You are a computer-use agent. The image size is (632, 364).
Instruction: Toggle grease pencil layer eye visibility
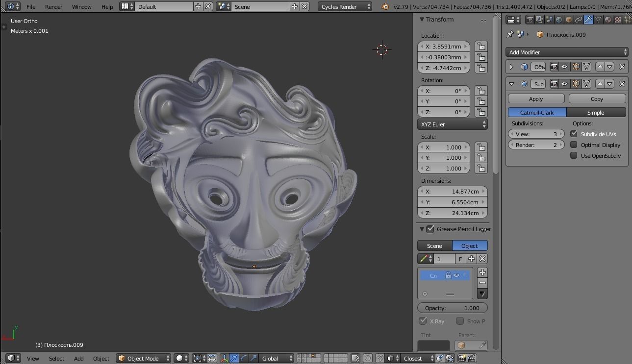[456, 275]
